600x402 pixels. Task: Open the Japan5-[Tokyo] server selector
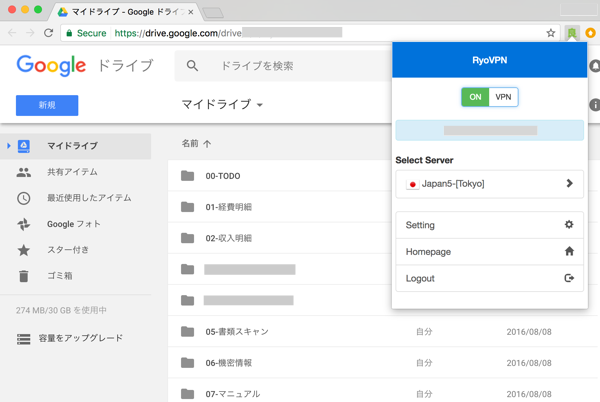coord(489,184)
